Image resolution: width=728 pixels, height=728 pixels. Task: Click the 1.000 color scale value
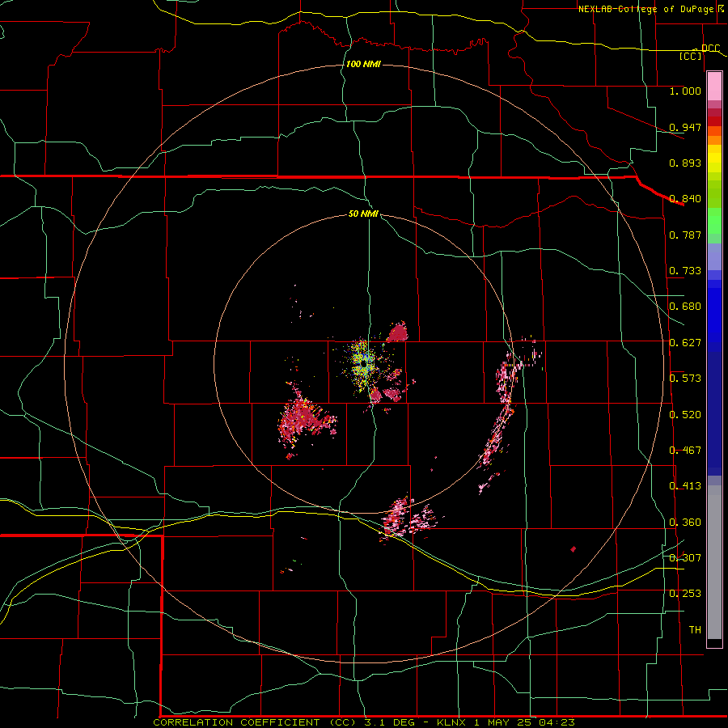pyautogui.click(x=685, y=91)
